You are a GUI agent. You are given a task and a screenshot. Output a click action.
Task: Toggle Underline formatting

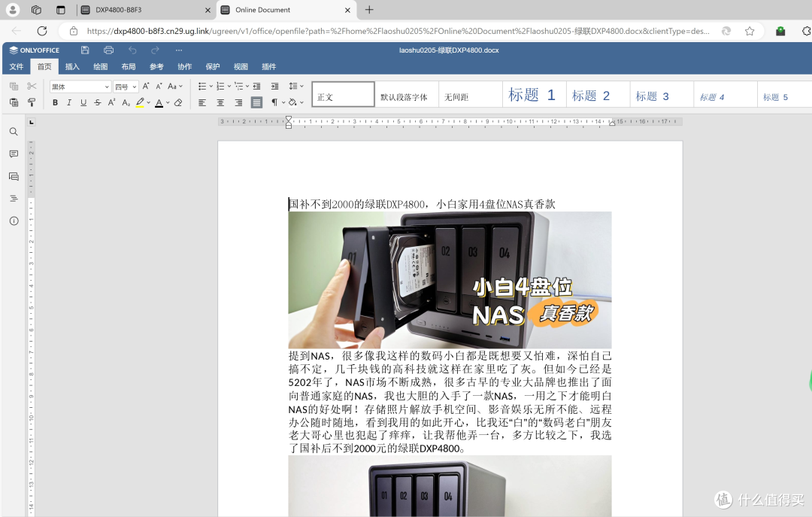(x=83, y=102)
